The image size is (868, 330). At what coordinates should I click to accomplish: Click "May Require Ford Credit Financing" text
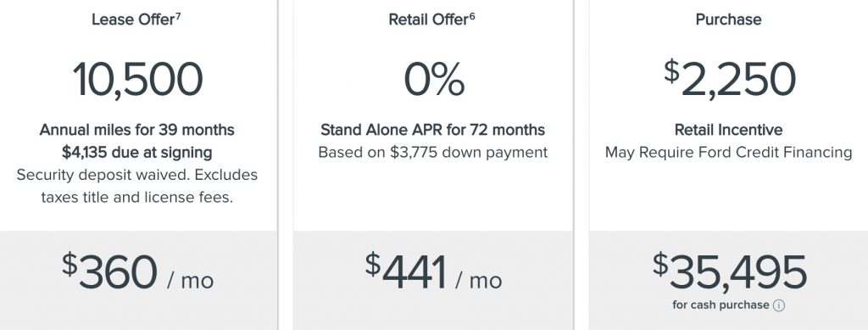pyautogui.click(x=728, y=152)
